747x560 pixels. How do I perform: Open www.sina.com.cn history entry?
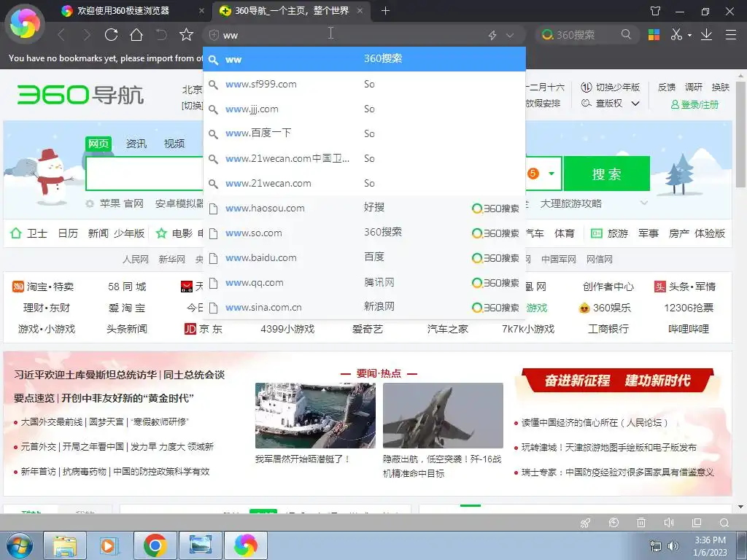click(365, 307)
